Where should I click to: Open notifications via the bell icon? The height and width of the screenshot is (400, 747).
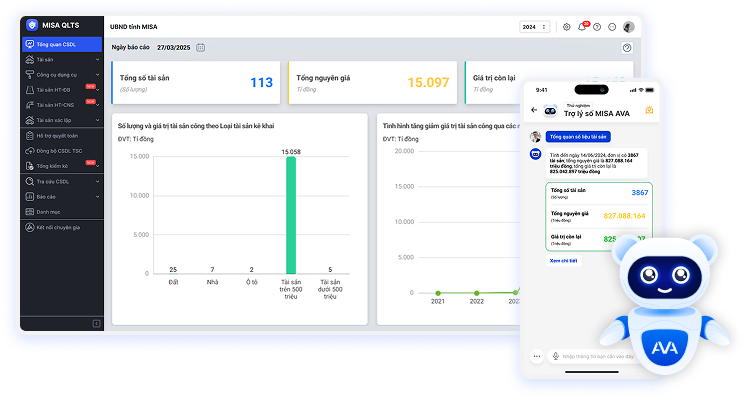pyautogui.click(x=582, y=27)
